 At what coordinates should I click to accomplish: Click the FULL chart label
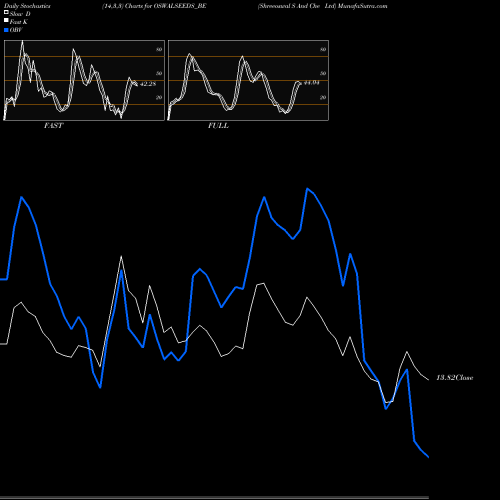click(218, 126)
